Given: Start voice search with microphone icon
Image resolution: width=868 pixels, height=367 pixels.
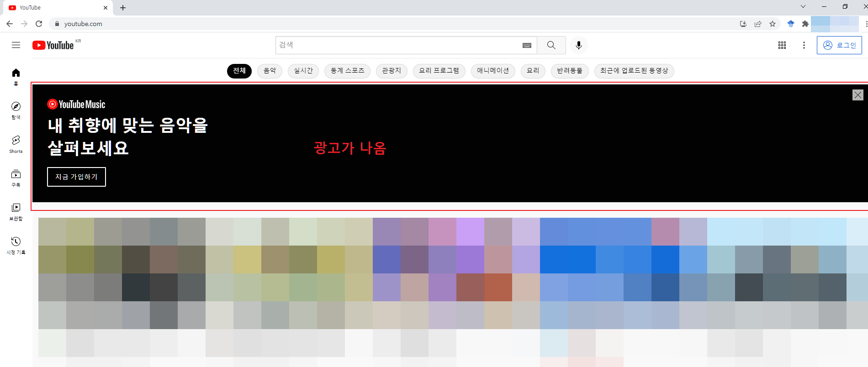Looking at the screenshot, I should coord(579,45).
